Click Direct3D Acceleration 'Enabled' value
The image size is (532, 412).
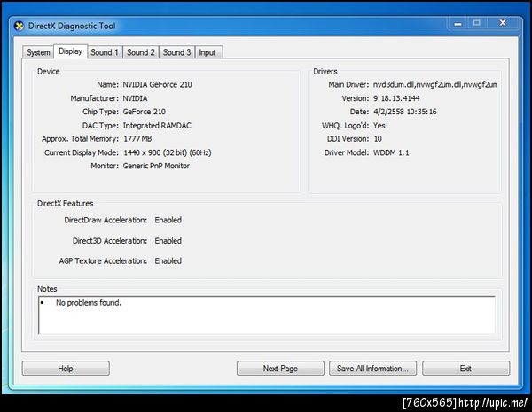click(x=168, y=241)
